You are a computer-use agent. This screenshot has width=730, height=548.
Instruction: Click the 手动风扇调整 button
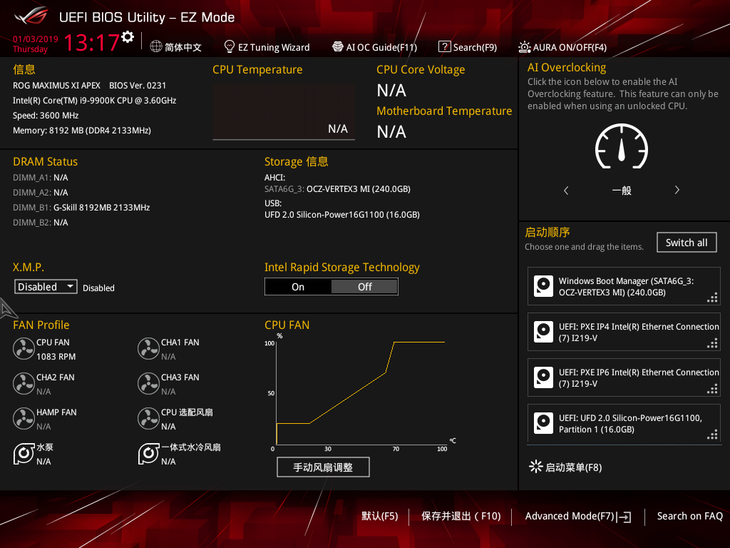[323, 467]
